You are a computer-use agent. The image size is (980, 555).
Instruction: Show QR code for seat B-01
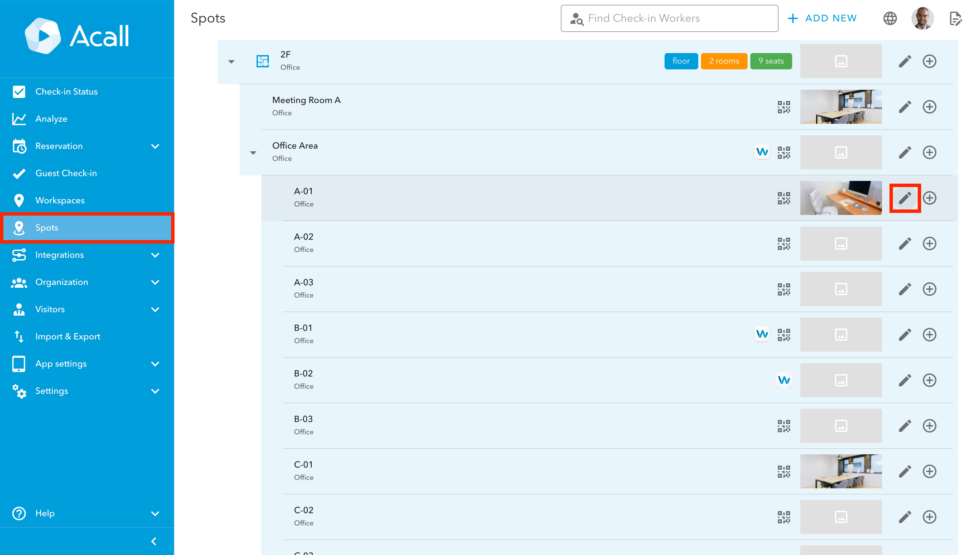click(x=784, y=335)
